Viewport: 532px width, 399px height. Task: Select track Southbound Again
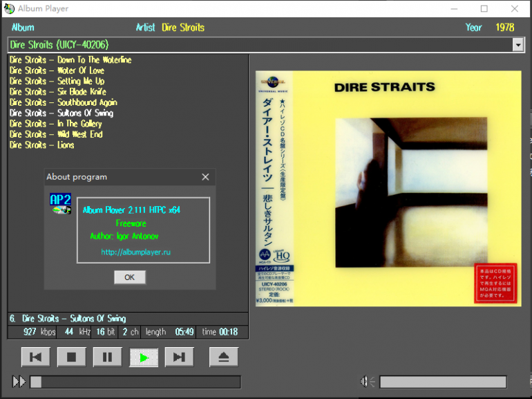click(x=64, y=102)
